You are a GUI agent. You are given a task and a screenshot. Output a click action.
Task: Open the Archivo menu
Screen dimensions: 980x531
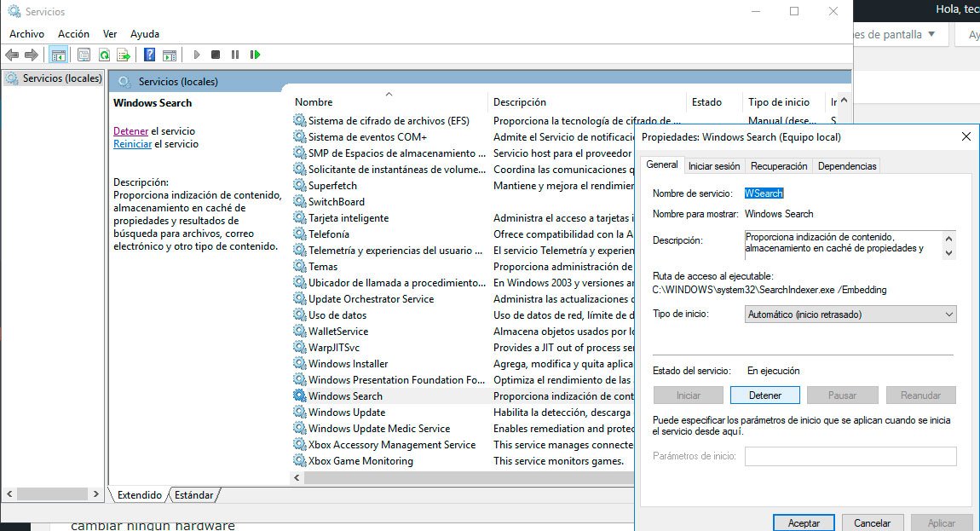(x=27, y=34)
